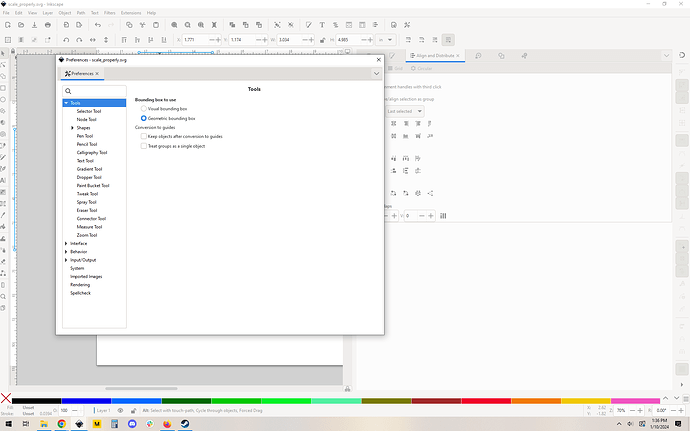Pick the black swatch in the palette
690x431 pixels.
tap(37, 401)
